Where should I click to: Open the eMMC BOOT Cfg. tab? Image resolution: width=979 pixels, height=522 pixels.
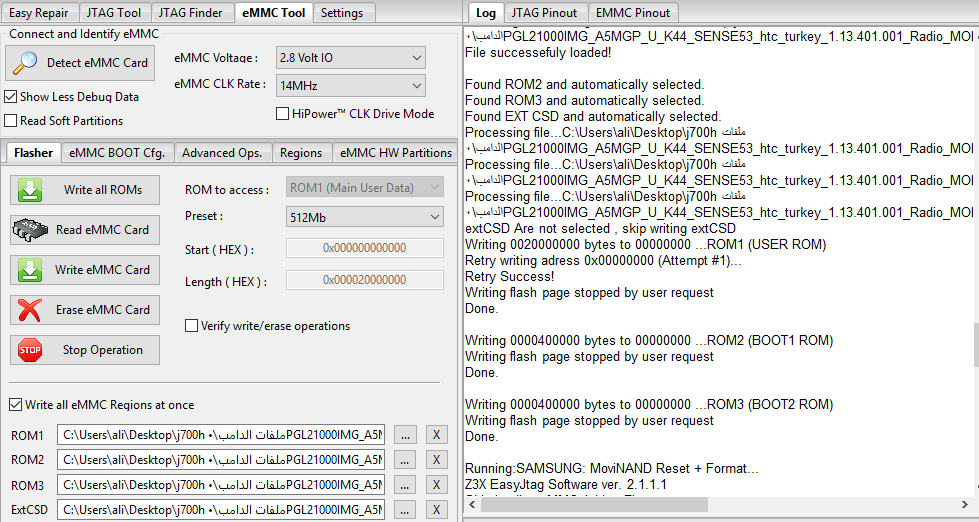click(x=117, y=153)
